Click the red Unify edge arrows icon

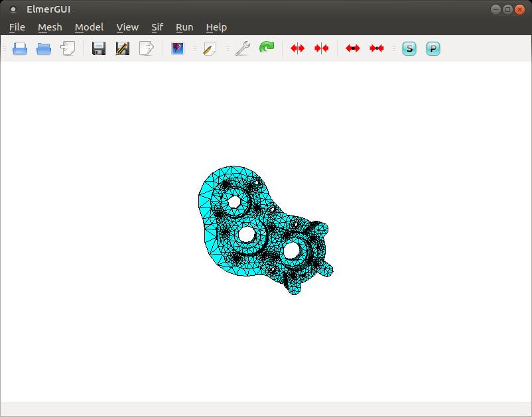(377, 48)
